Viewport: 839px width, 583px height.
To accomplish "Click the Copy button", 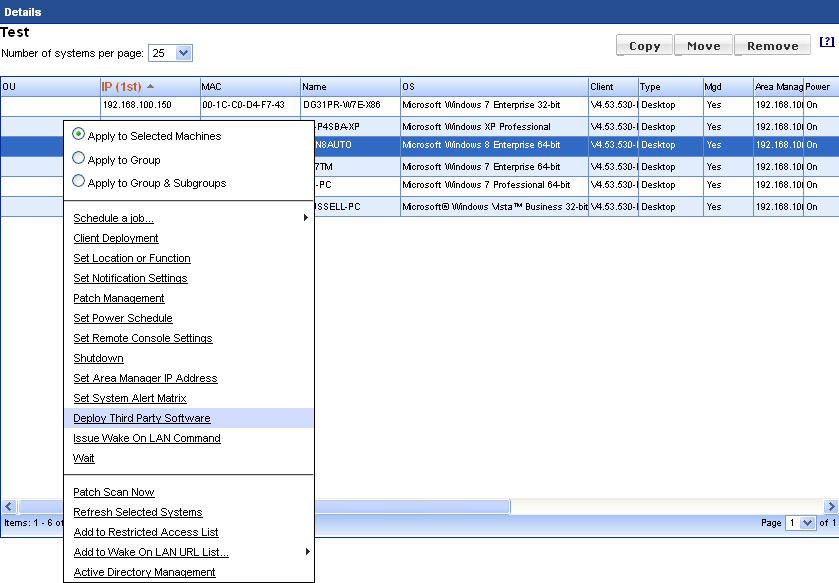I will click(643, 45).
